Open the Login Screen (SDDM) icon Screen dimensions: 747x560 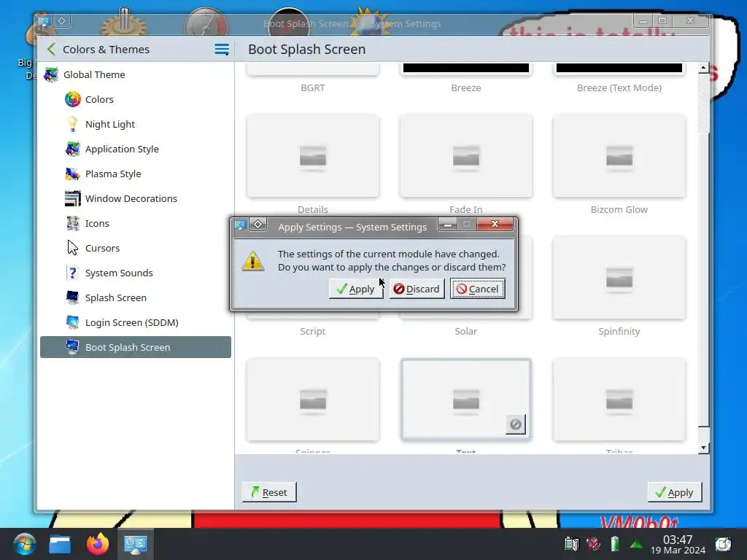(73, 322)
